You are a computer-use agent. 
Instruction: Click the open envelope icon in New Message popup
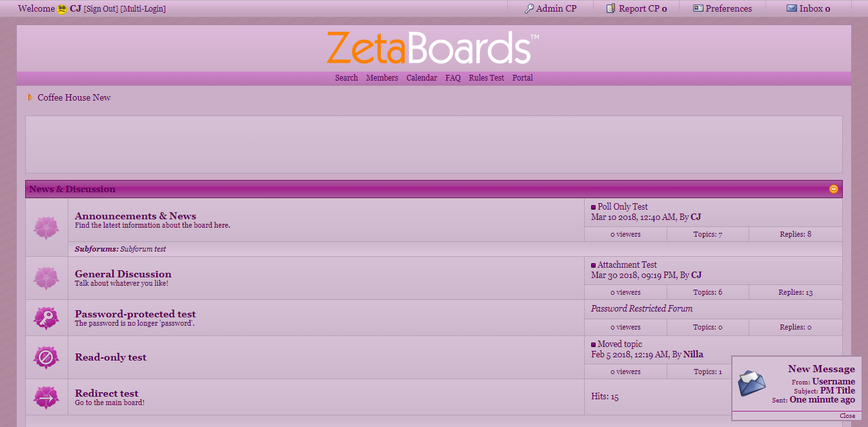[x=752, y=382]
